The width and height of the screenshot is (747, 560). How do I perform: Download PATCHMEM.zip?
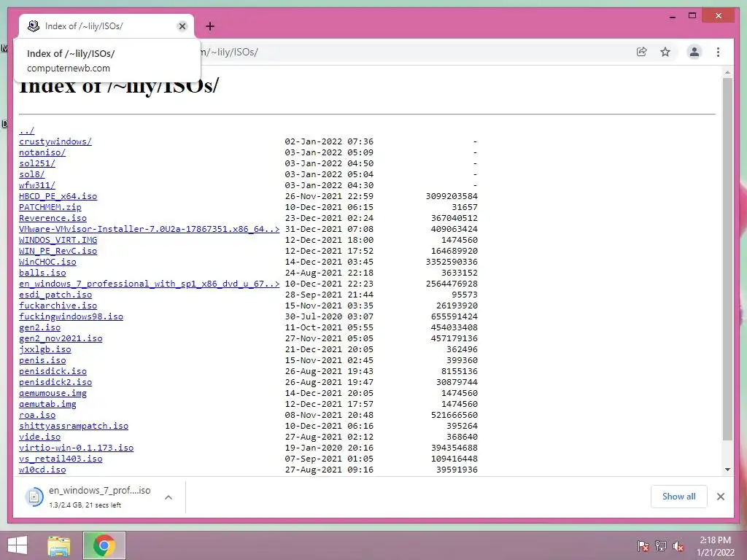[50, 207]
